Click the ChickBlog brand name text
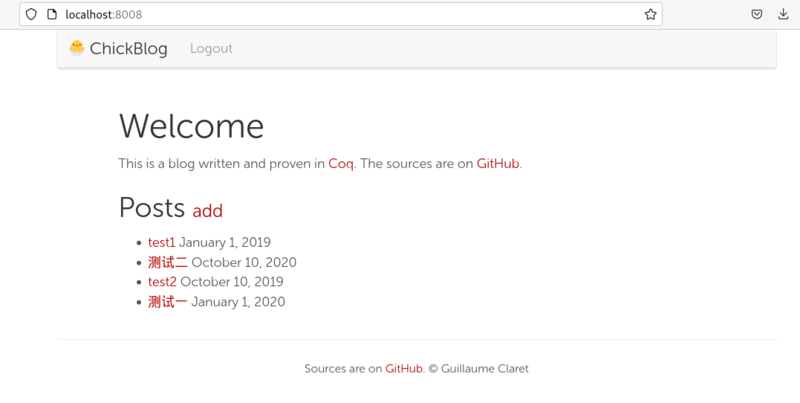This screenshot has height=403, width=800. coord(129,49)
